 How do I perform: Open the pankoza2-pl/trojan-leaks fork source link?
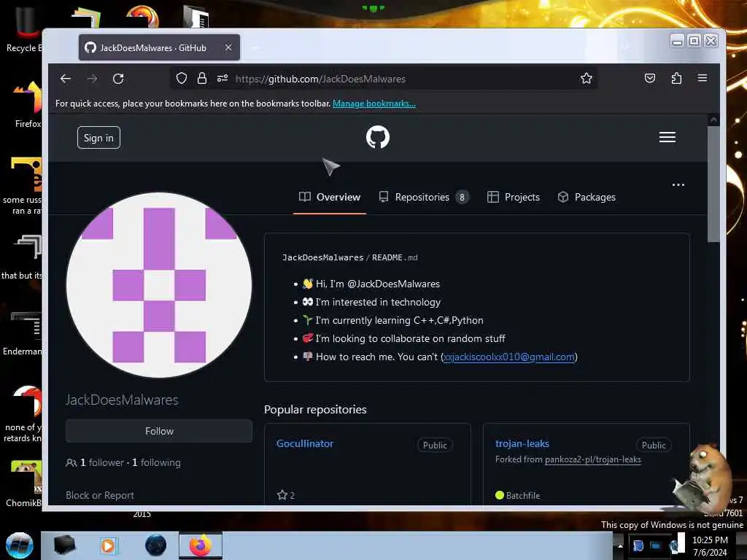coord(593,459)
